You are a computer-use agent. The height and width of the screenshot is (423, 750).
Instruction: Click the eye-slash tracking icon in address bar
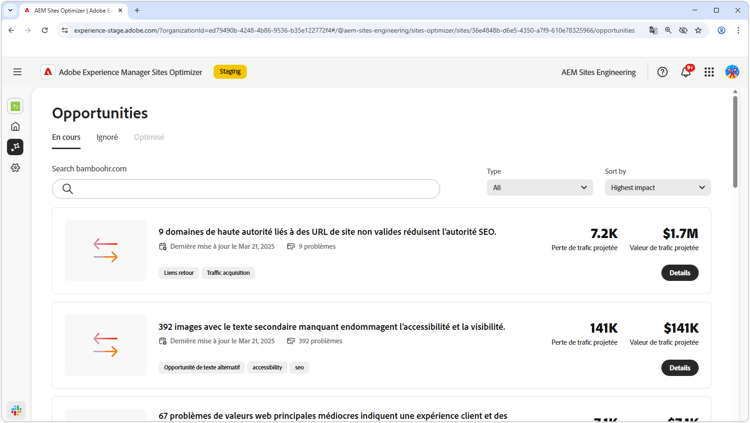coord(683,30)
